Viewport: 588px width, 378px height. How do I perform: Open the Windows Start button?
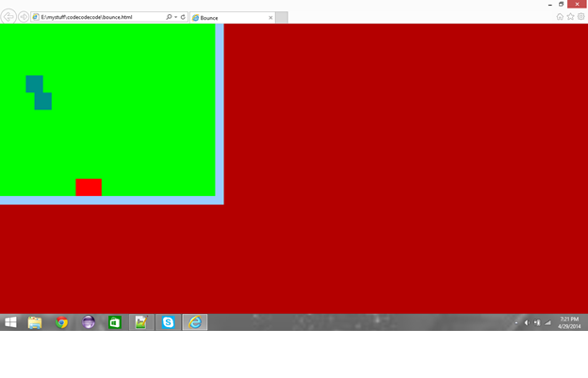[10, 322]
